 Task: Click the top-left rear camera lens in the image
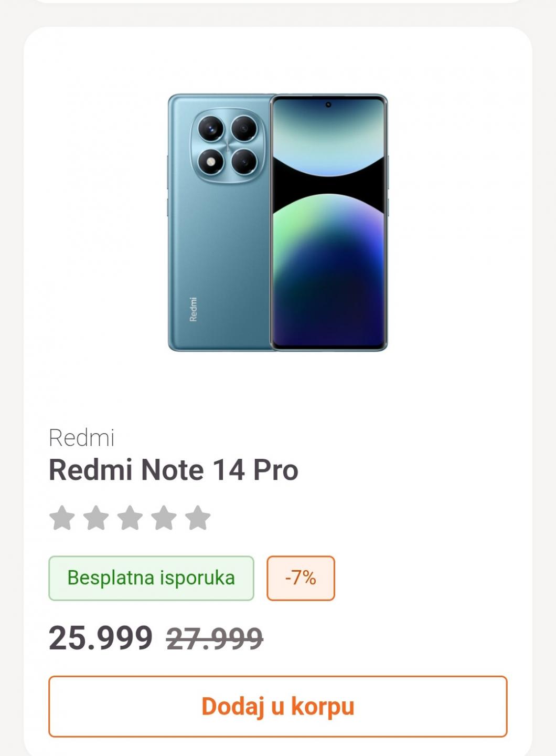tap(211, 128)
